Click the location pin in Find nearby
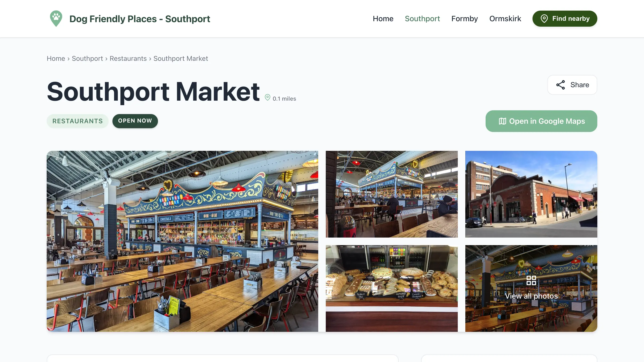The width and height of the screenshot is (644, 362). coord(544,18)
